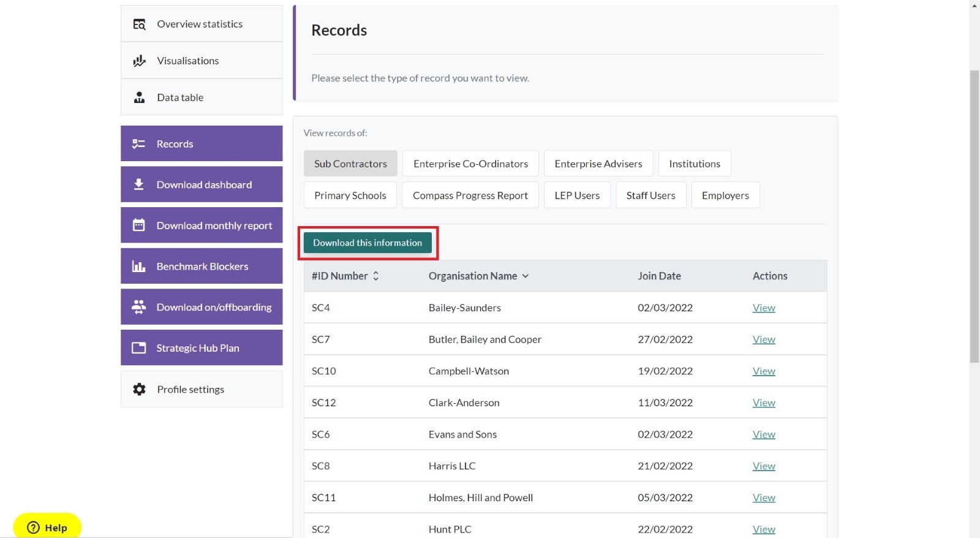Image resolution: width=980 pixels, height=538 pixels.
Task: View the Butler, Bailey and Cooper record
Action: coord(764,339)
